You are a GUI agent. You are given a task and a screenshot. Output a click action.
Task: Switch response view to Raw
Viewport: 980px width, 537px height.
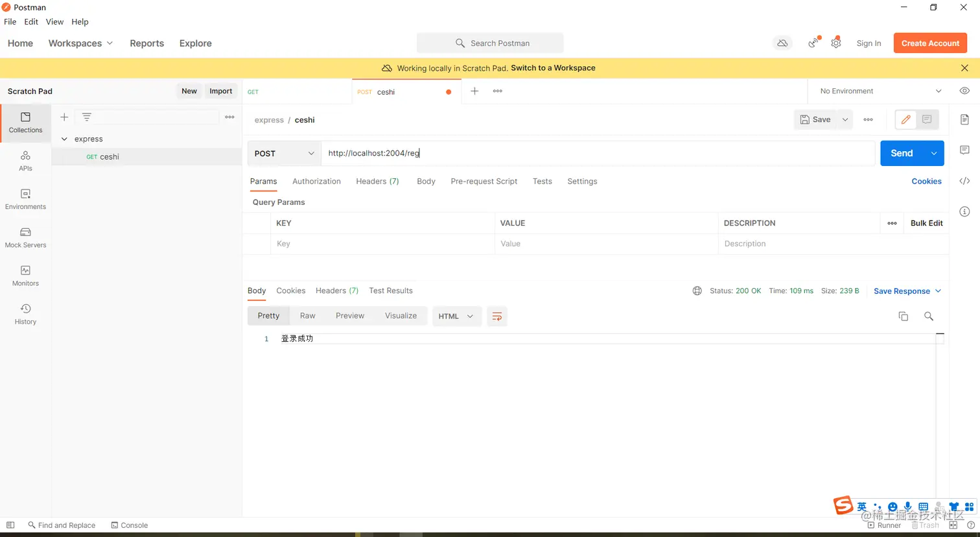(308, 316)
